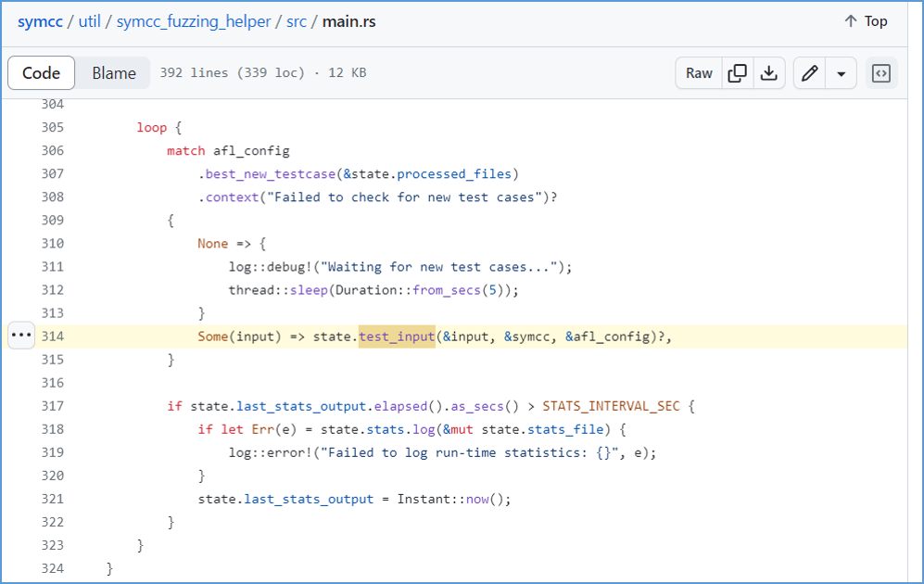Select line number 317

53,406
